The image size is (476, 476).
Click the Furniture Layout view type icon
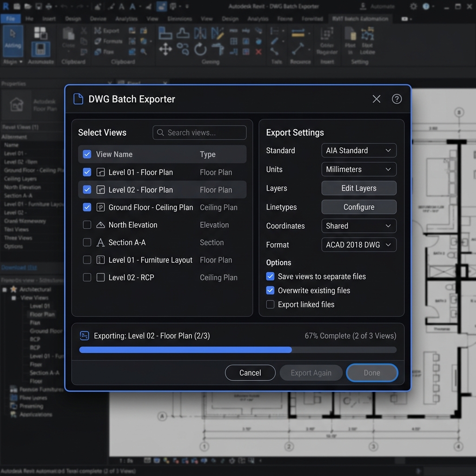(100, 260)
